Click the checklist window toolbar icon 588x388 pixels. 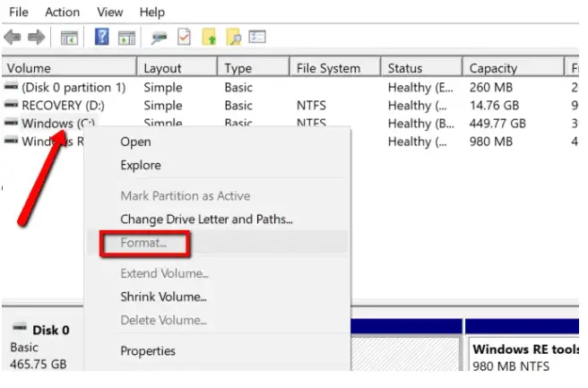point(257,37)
